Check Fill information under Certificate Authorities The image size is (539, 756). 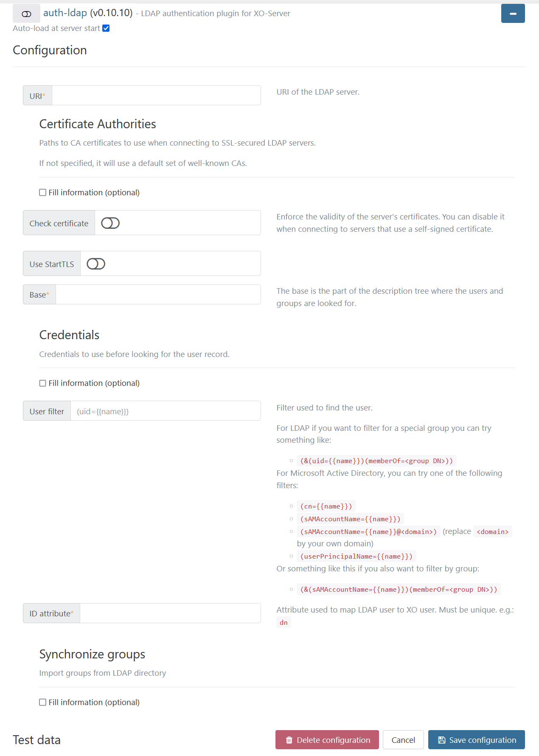click(x=42, y=192)
